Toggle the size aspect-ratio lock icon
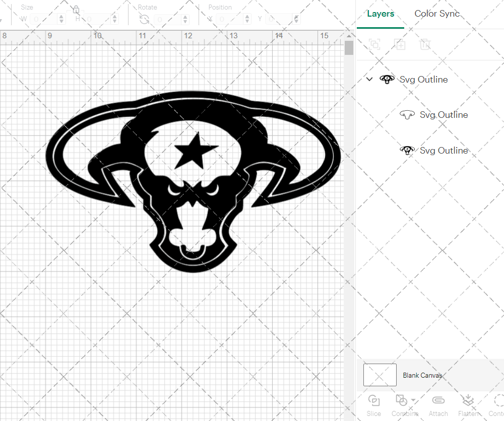Screen dimensions: 504x421 [x=76, y=10]
